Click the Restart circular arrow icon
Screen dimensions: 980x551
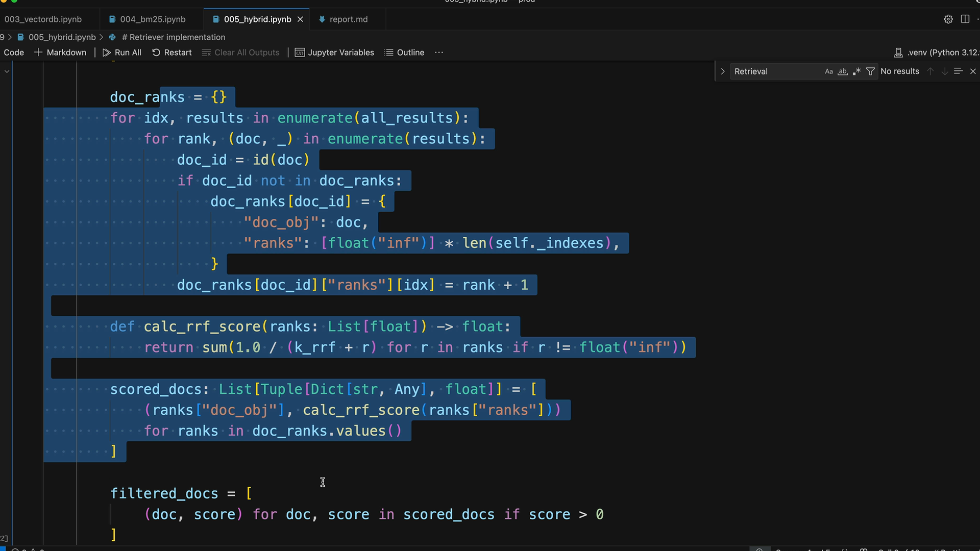[x=156, y=53]
